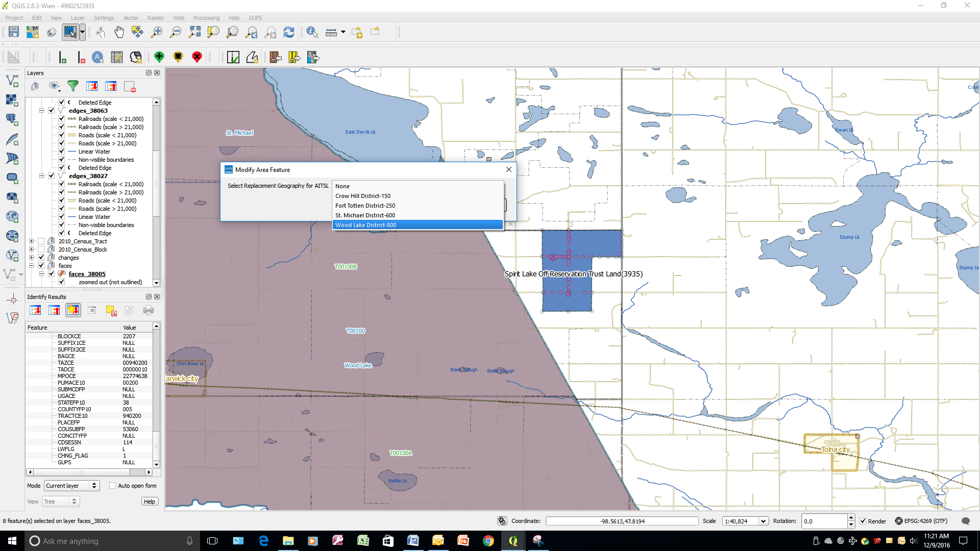Click the Zoom In magnifier tool
The width and height of the screenshot is (980, 551).
(157, 32)
